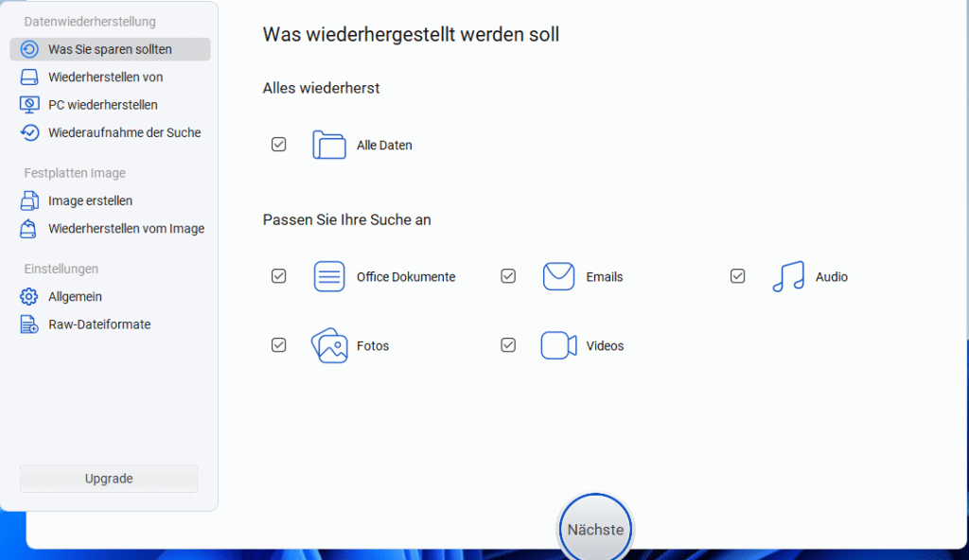Click the Fotos picture icon
969x560 pixels.
pyautogui.click(x=329, y=346)
